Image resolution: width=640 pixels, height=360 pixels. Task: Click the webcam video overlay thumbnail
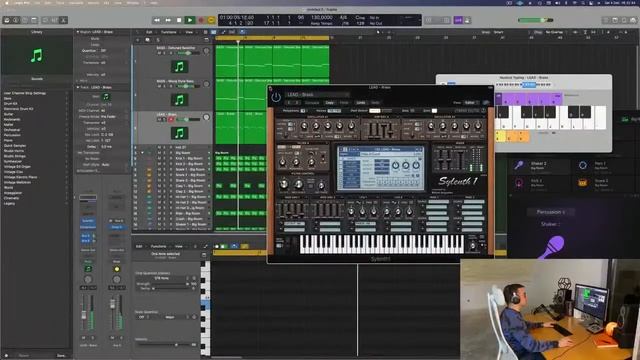550,309
